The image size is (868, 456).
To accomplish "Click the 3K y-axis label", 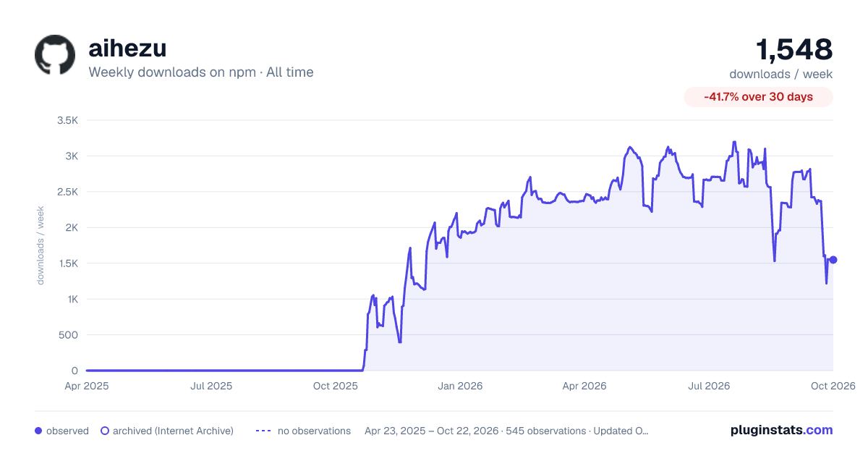I will [71, 156].
